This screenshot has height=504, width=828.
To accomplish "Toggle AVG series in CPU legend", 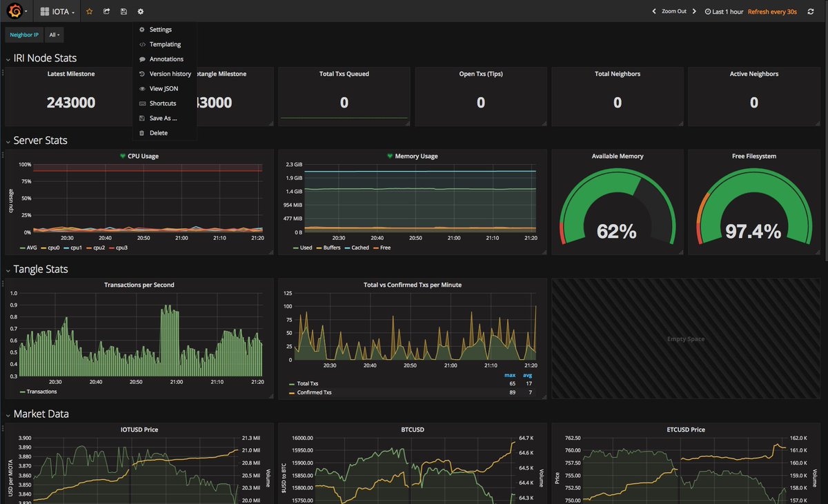I will coord(29,248).
